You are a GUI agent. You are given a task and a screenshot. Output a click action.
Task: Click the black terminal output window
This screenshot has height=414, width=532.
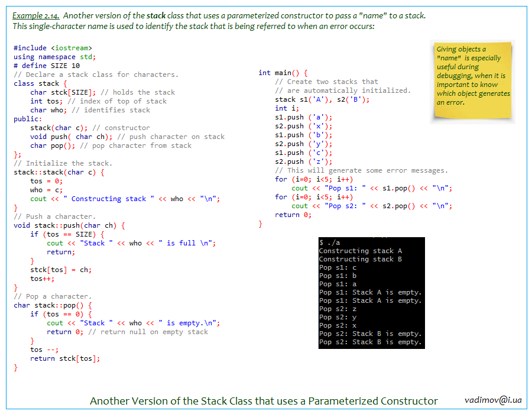[x=372, y=293]
